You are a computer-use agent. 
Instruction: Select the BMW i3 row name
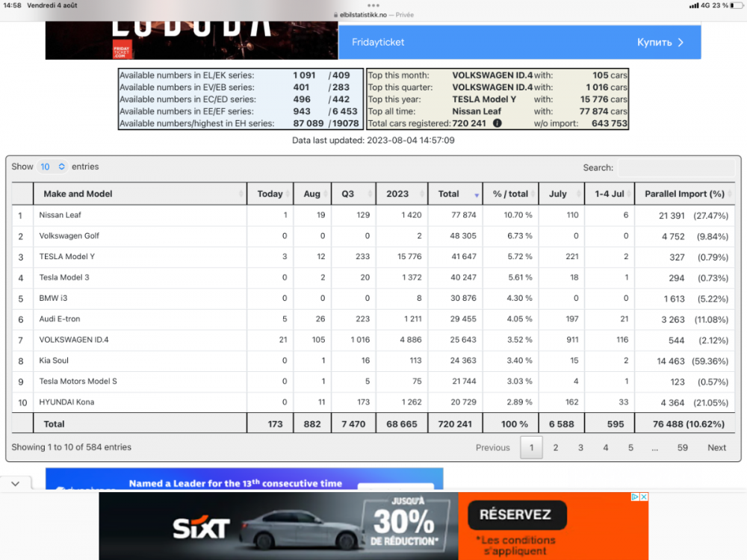point(53,298)
